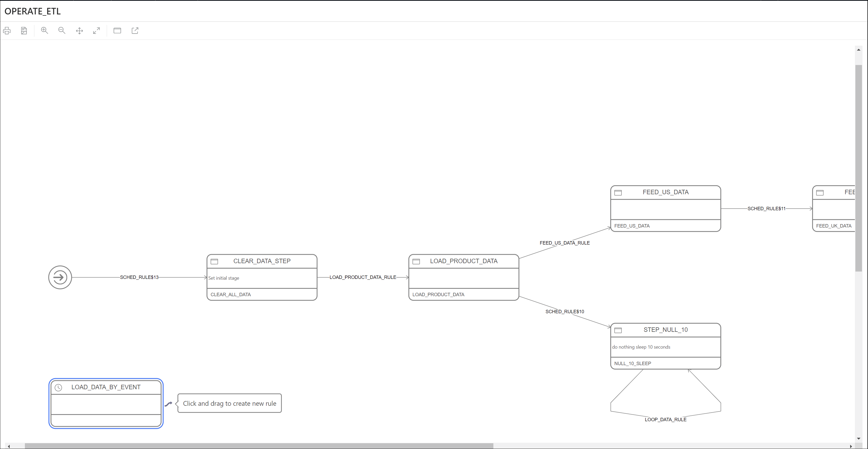The image size is (868, 449).
Task: Select the STEP_NULL_10 step header
Action: 665,330
